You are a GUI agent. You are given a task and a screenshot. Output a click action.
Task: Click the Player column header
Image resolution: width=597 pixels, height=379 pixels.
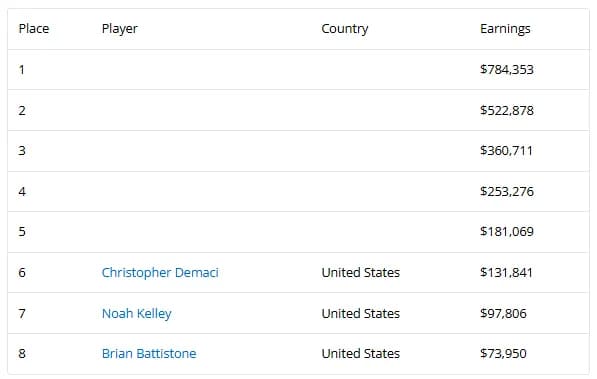[x=120, y=29]
